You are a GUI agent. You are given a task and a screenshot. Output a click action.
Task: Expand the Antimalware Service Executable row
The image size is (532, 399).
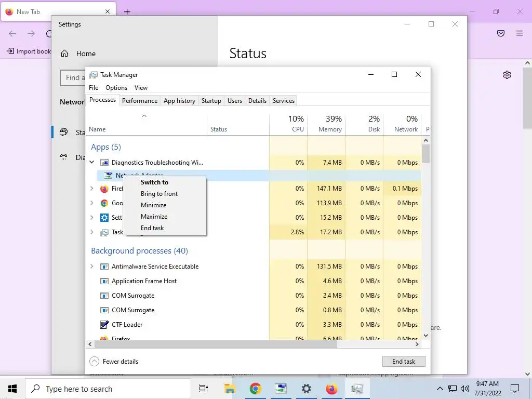click(92, 267)
